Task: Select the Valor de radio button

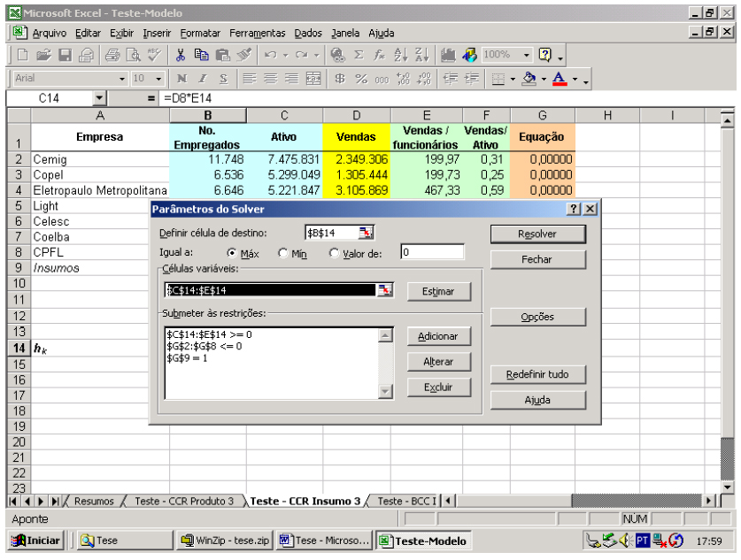Action: (x=335, y=254)
